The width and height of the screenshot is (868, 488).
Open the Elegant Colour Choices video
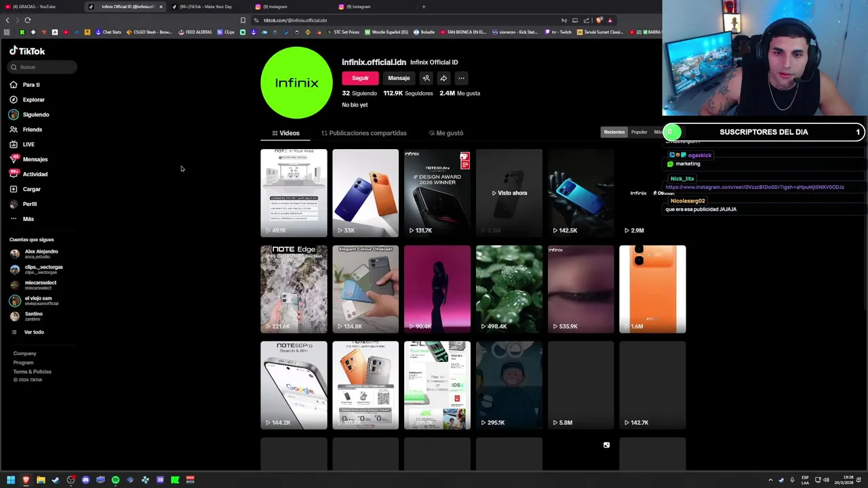pyautogui.click(x=366, y=289)
